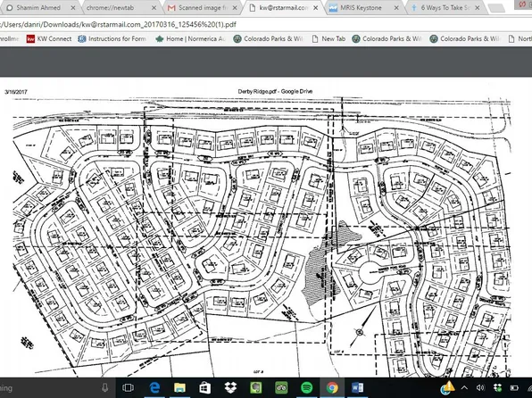The width and height of the screenshot is (532, 398).
Task: Click the Gmail favicon on Scanned image tab
Action: click(171, 8)
